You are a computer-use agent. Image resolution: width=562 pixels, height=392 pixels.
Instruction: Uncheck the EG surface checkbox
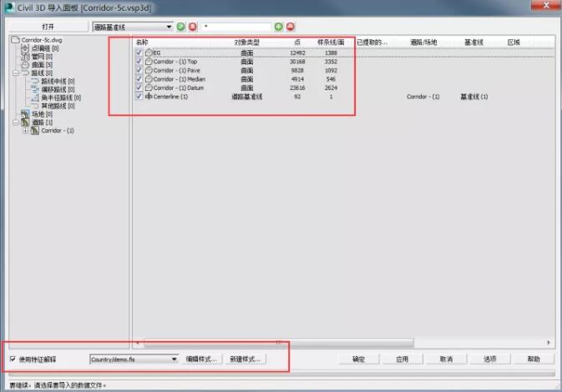pos(139,53)
